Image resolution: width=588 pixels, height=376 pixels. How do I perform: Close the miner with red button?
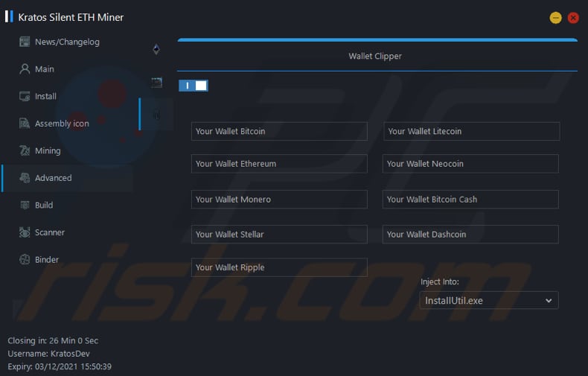click(x=573, y=18)
